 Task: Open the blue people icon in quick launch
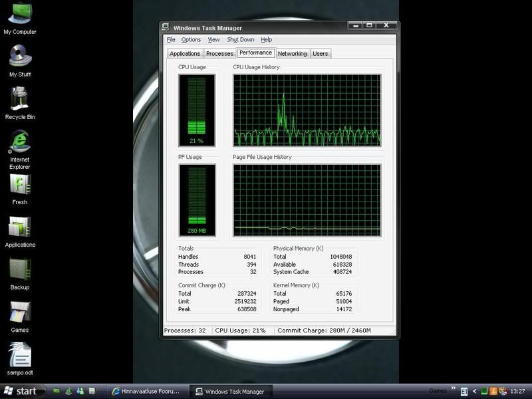tap(80, 391)
